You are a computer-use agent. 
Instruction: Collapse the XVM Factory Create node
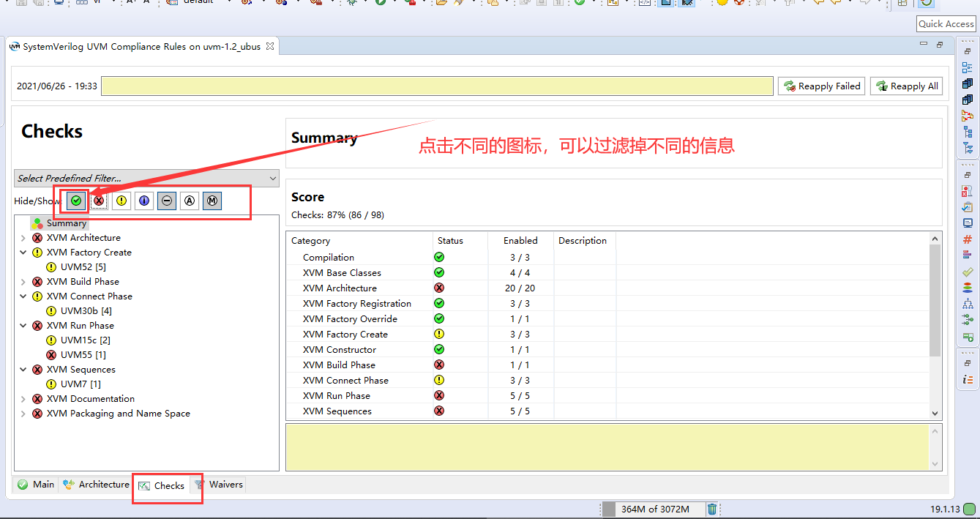tap(23, 252)
